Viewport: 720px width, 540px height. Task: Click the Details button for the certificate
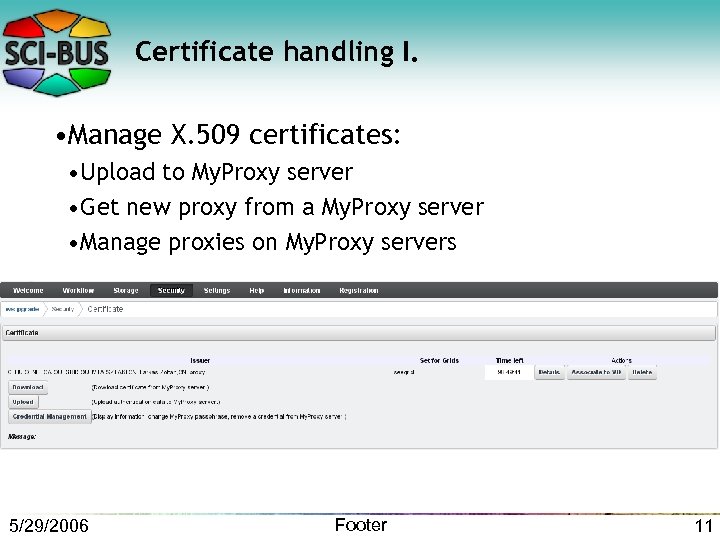click(549, 372)
